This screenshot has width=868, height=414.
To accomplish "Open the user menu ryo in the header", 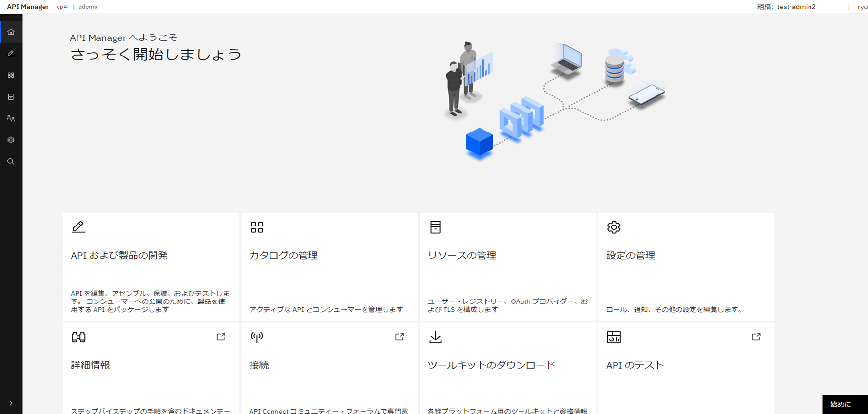I will click(862, 7).
